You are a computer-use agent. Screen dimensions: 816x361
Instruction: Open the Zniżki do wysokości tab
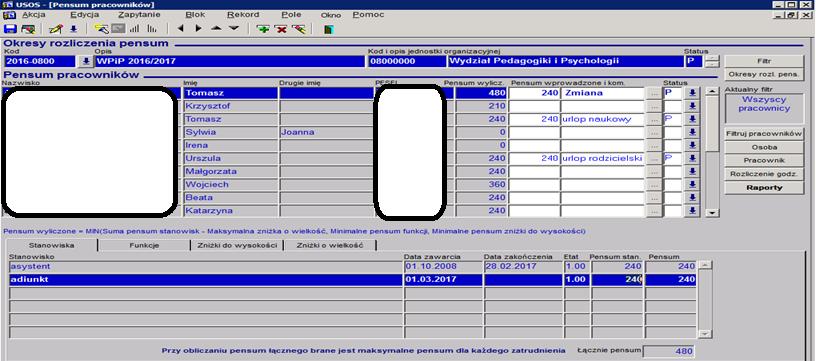click(x=237, y=245)
